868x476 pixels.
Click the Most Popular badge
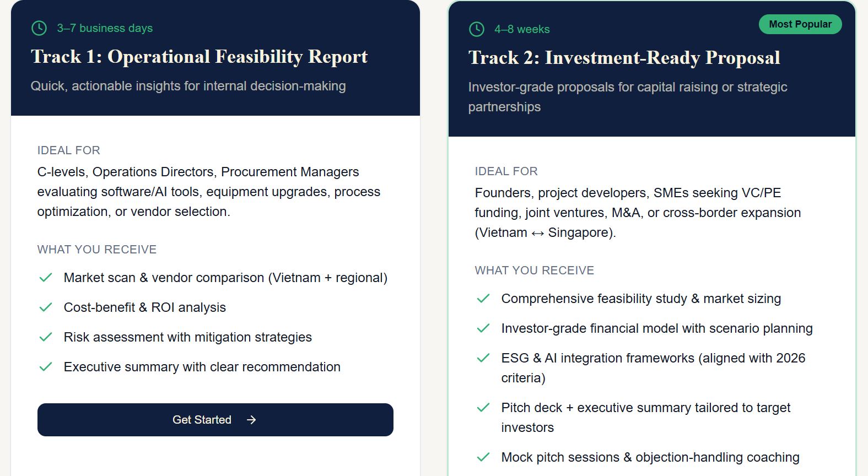[x=800, y=24]
